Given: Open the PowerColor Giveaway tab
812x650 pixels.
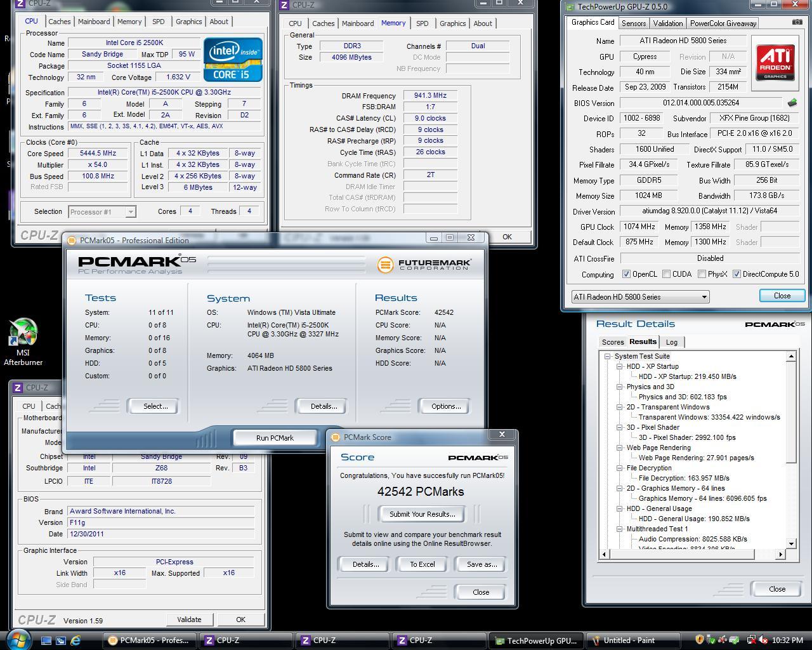Looking at the screenshot, I should click(x=723, y=23).
